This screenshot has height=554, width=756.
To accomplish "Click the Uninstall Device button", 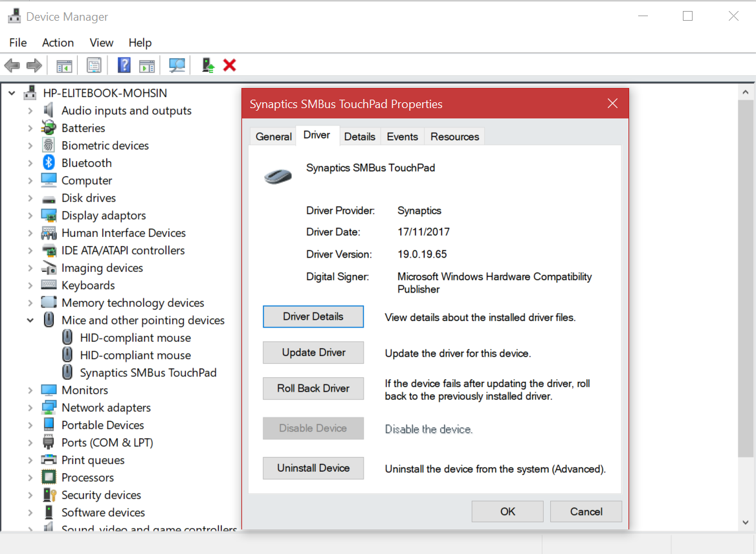I will [313, 468].
